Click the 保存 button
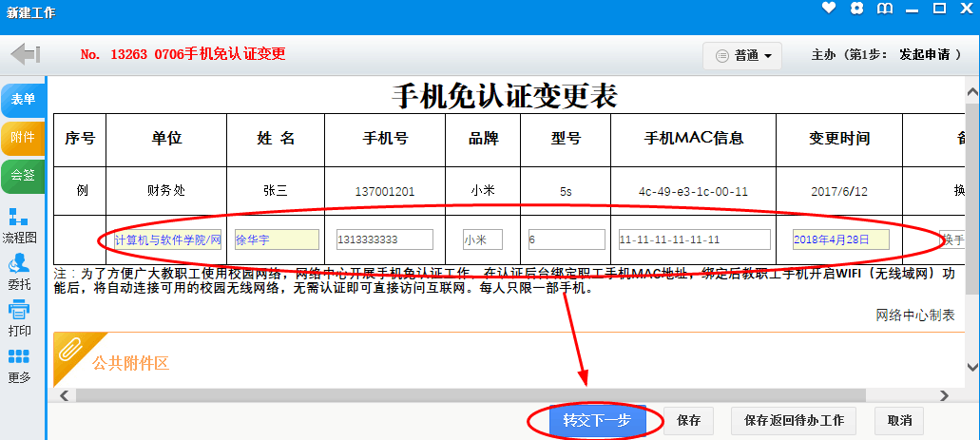Viewport: 980px width, 440px height. (x=689, y=420)
